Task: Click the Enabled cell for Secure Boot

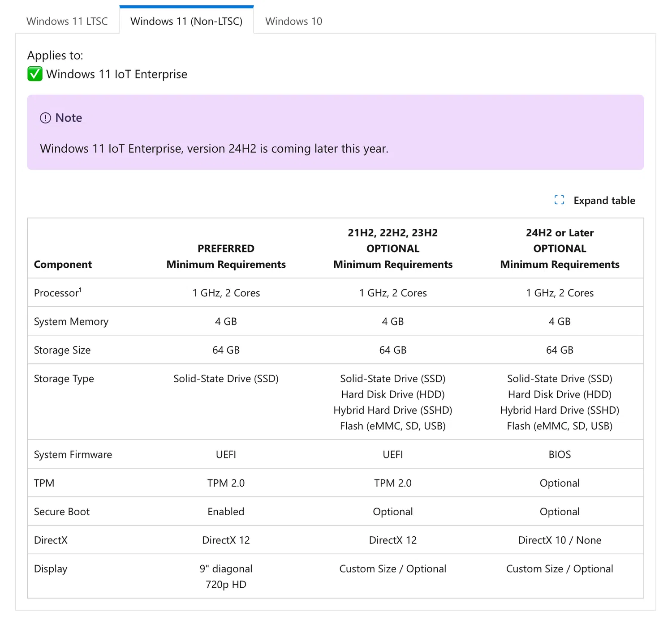Action: [x=226, y=512]
